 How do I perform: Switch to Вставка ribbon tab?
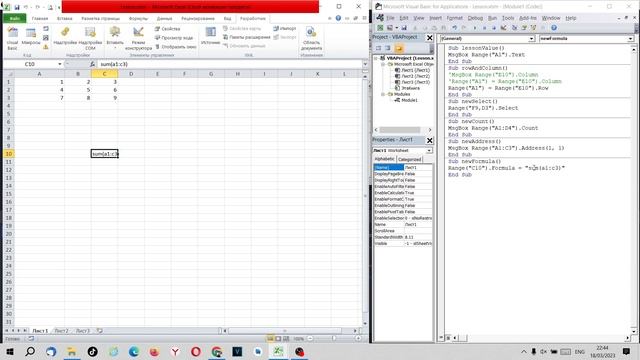(x=64, y=18)
